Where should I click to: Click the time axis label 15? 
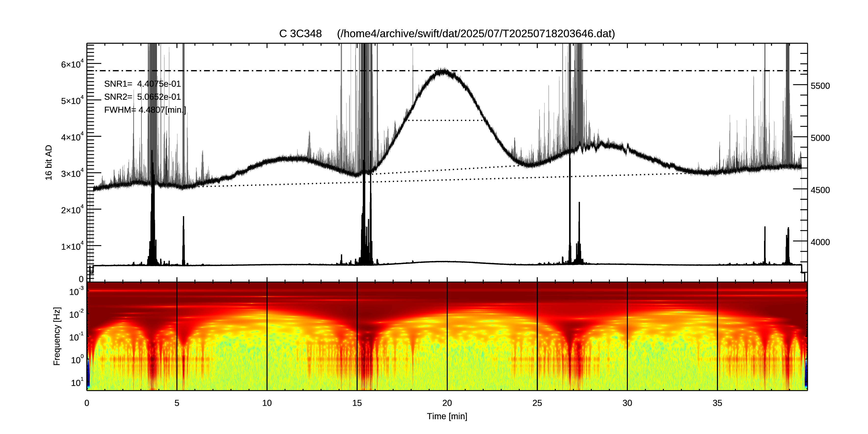(x=357, y=403)
